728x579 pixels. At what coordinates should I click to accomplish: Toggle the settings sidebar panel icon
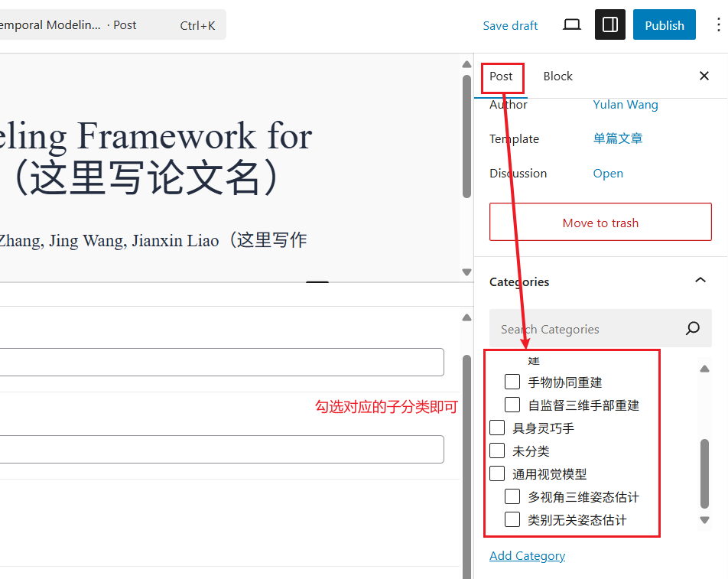click(x=610, y=25)
